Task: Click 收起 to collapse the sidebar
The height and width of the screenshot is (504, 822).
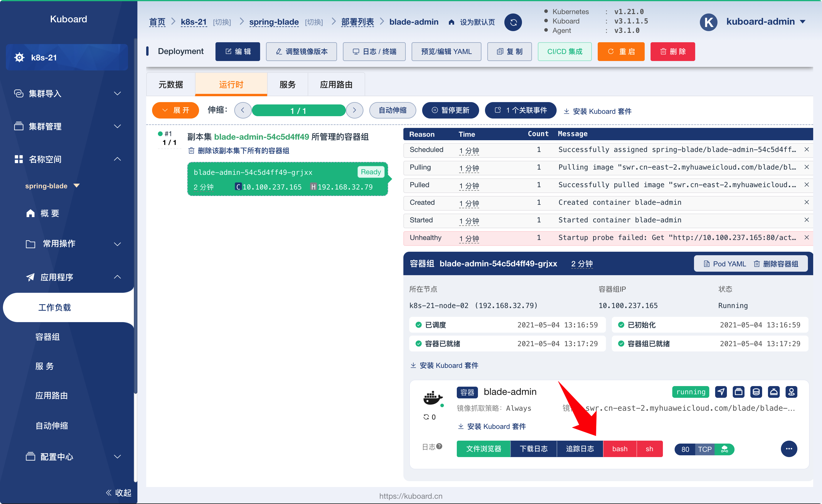Action: coord(119,493)
